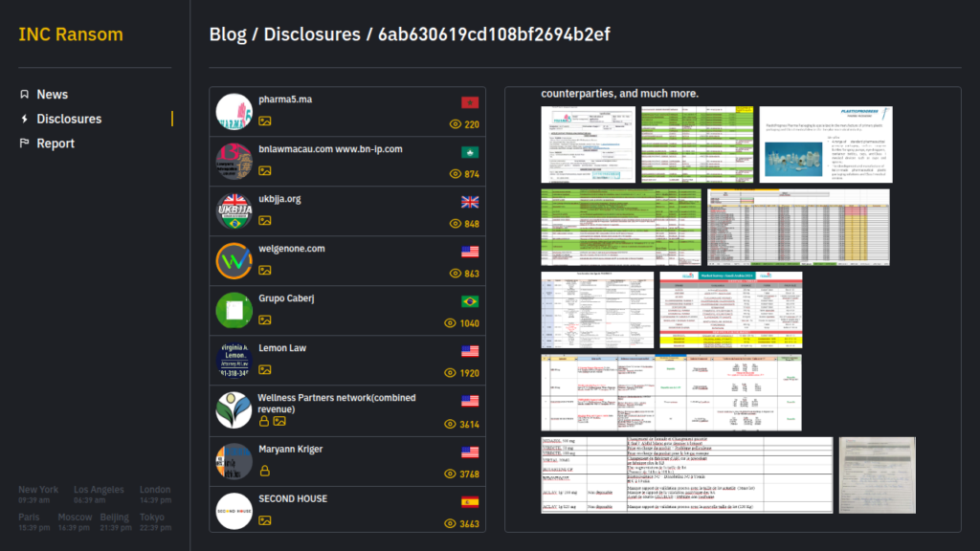Click the eye views icon showing 848
The image size is (980, 551).
[x=455, y=224]
